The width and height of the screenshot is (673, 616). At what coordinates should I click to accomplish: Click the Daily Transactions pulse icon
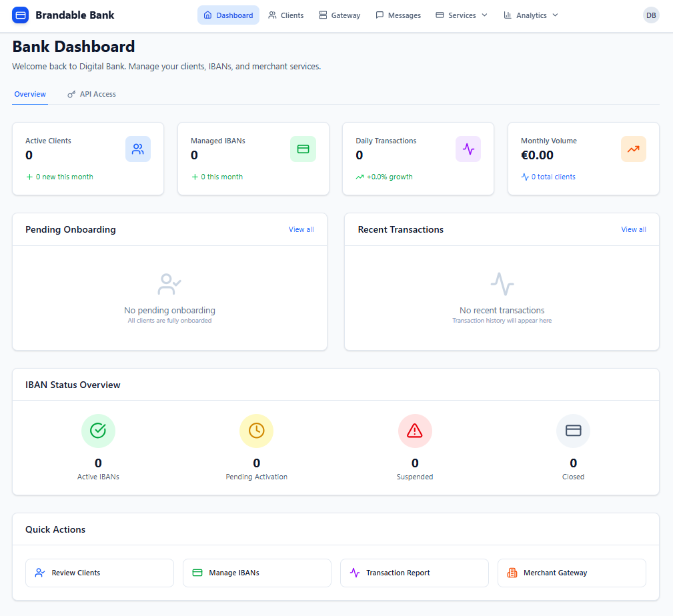[x=468, y=149]
